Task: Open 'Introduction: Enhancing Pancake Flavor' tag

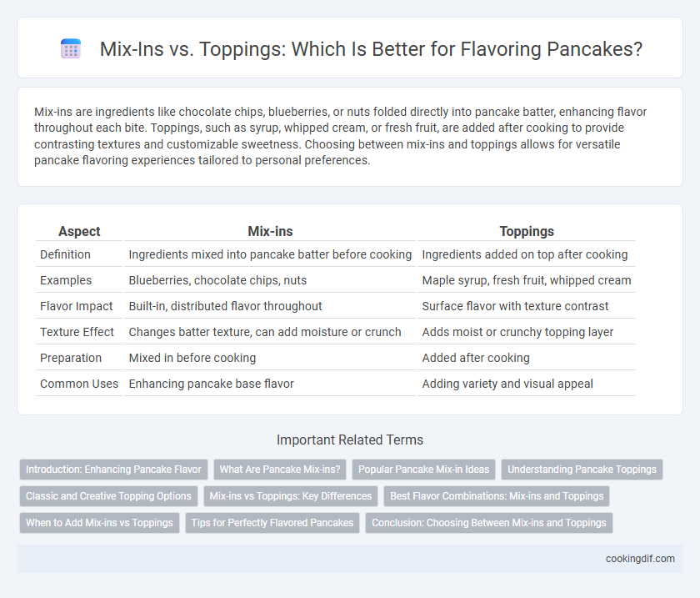Action: 113,470
